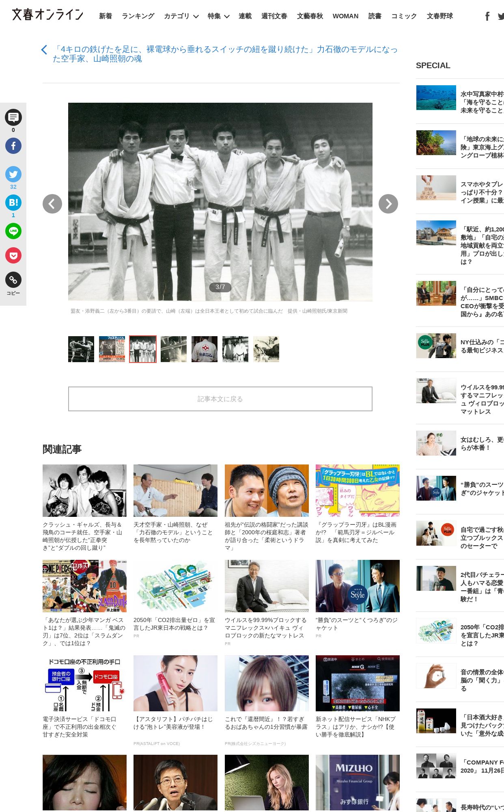504x812 pixels.
Task: Open article title link about 力石徹のモデル
Action: pyautogui.click(x=225, y=54)
